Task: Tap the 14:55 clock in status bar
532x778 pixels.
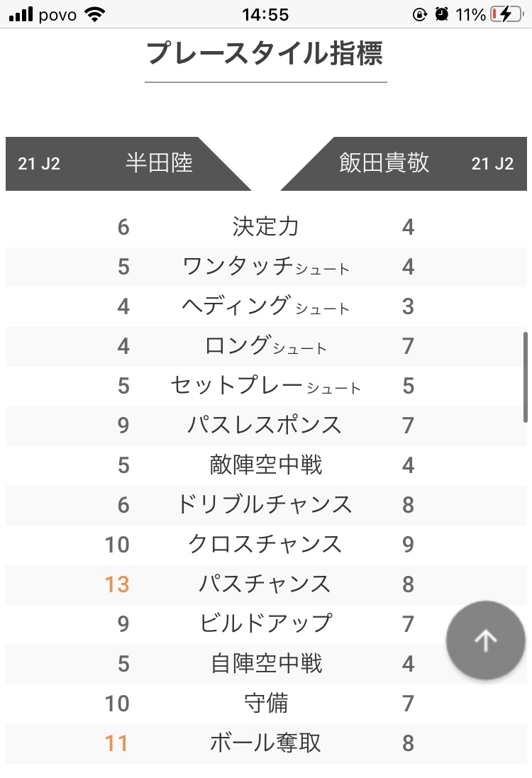Action: click(x=265, y=14)
